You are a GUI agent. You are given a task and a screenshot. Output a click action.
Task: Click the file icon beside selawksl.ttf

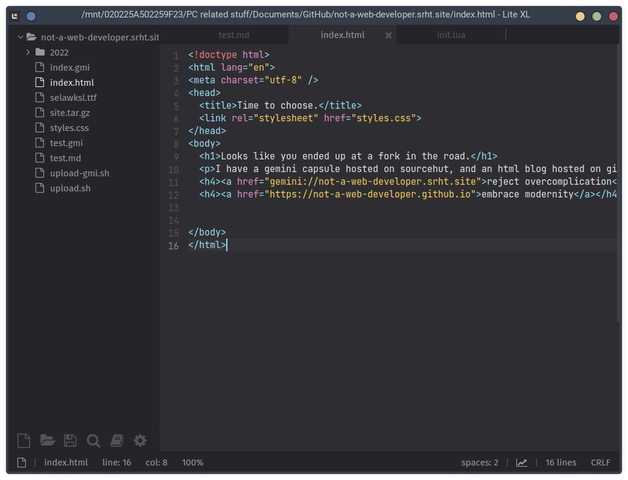(39, 97)
